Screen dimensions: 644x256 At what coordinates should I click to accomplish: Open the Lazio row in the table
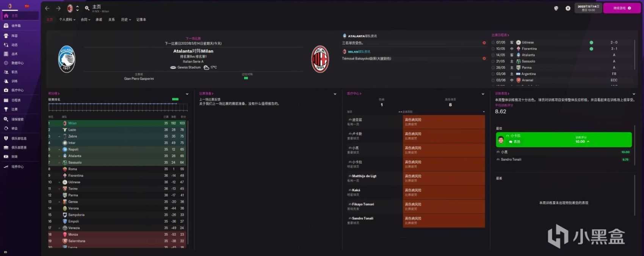117,130
